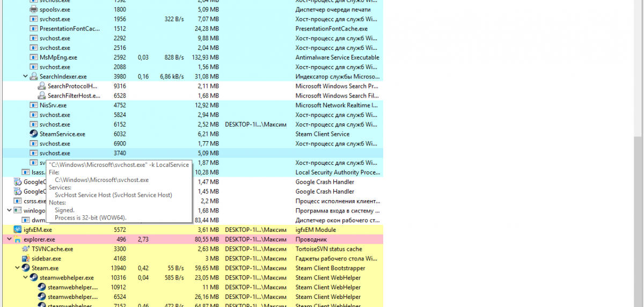Select the MsMpEng.exe process name
Image resolution: width=644 pixels, height=307 pixels.
[x=58, y=57]
